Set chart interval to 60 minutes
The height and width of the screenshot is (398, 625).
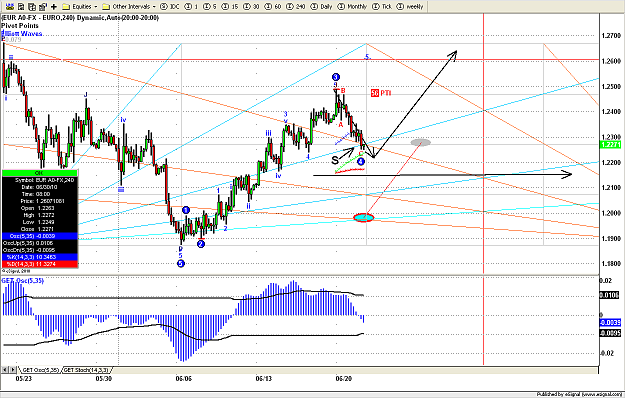point(273,6)
